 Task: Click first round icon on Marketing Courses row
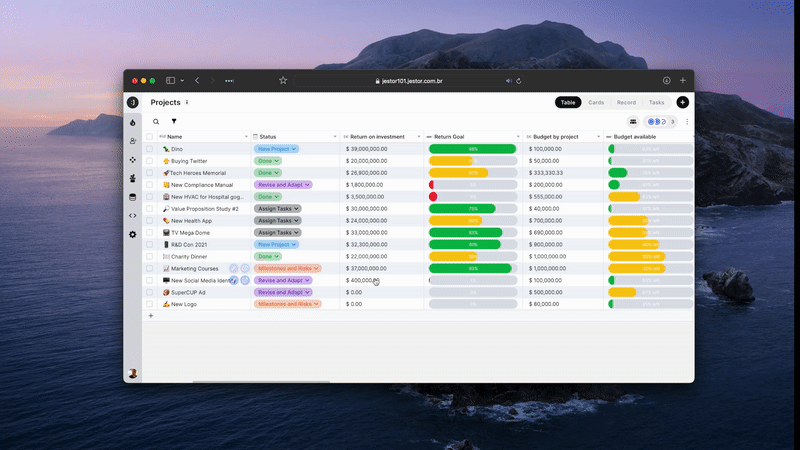tap(234, 268)
